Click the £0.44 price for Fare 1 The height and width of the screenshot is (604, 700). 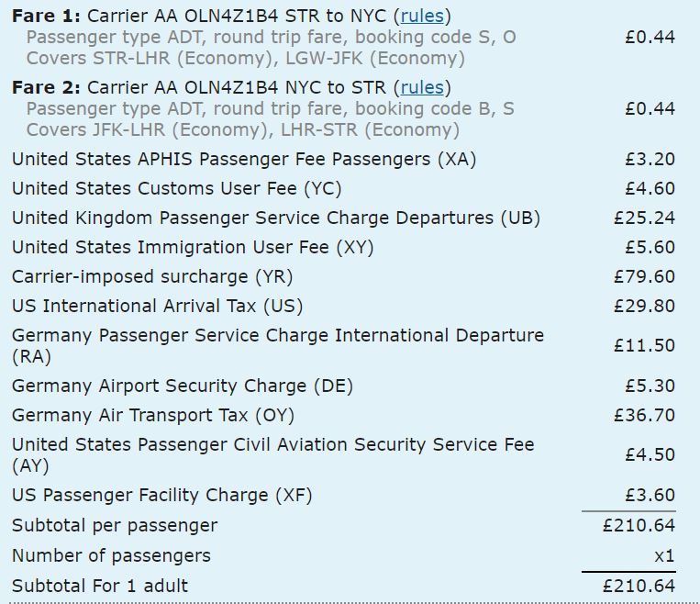[650, 37]
